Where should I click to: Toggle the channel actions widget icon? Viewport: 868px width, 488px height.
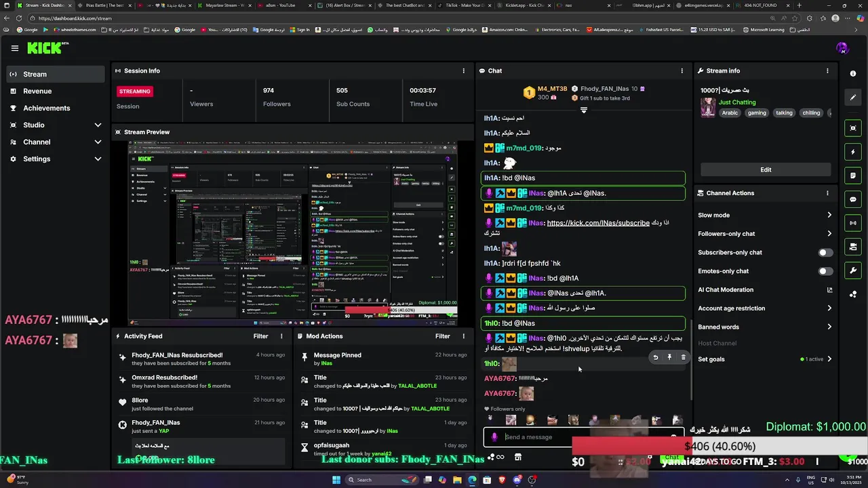point(853,247)
